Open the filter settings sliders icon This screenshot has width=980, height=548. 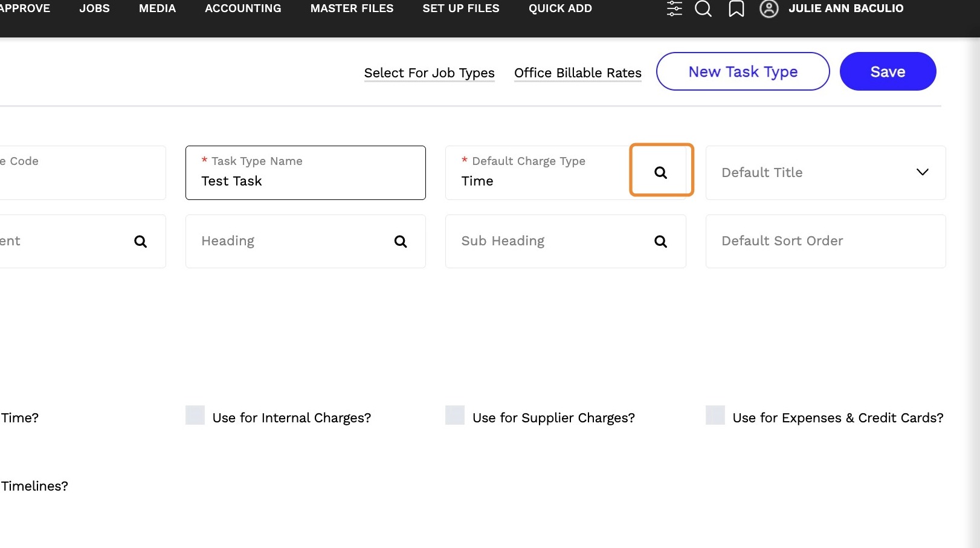point(674,8)
